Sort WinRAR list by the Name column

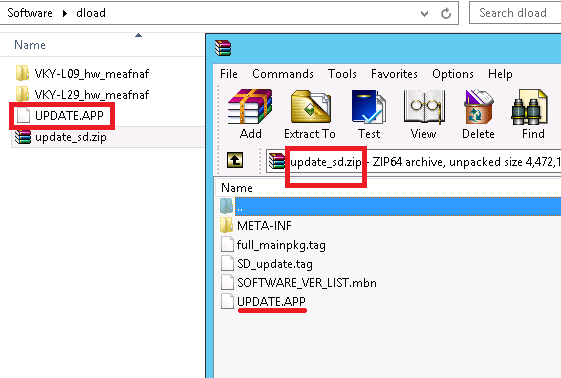(236, 187)
